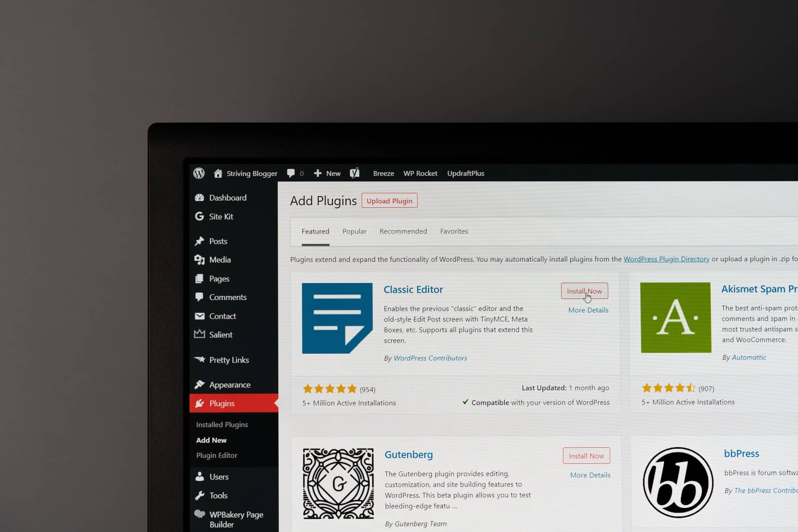Click the Appearance menu icon
The image size is (798, 532).
[x=199, y=384]
